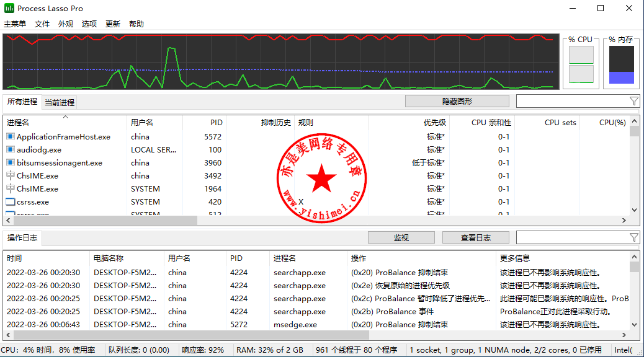Click the action log filter funnel icon

click(633, 237)
